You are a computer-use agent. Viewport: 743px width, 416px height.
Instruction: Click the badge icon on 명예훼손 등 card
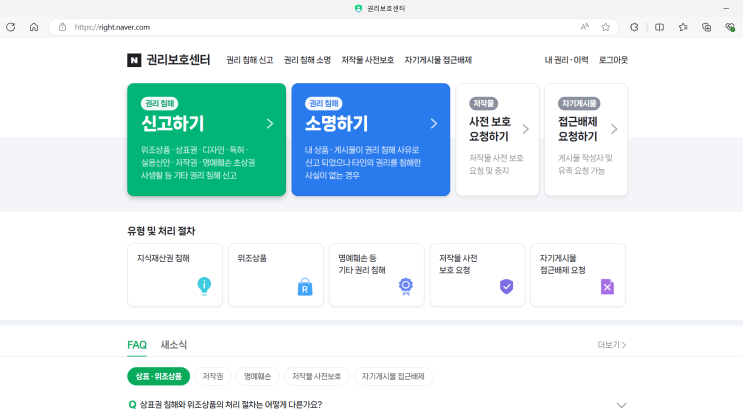pos(406,287)
